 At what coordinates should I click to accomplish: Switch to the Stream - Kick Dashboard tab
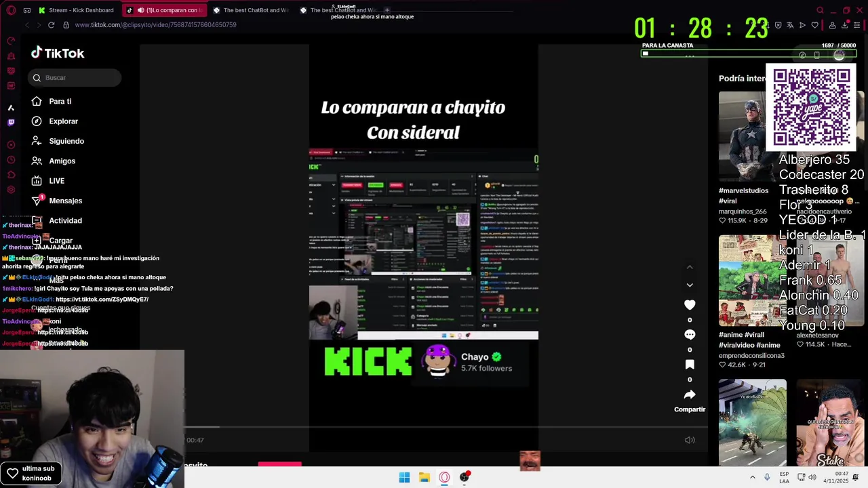[76, 10]
